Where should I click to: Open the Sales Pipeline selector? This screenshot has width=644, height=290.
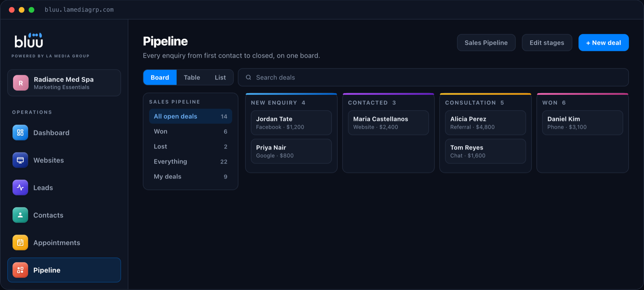[486, 43]
